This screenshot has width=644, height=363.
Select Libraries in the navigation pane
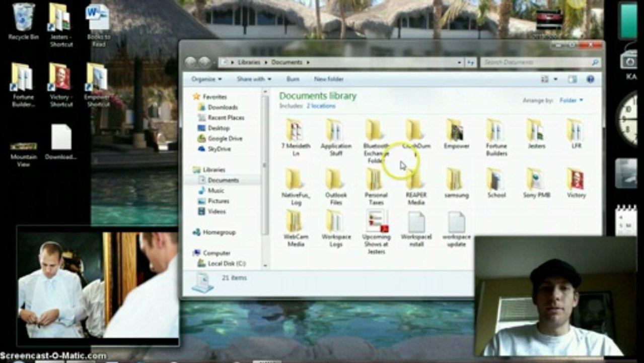209,170
